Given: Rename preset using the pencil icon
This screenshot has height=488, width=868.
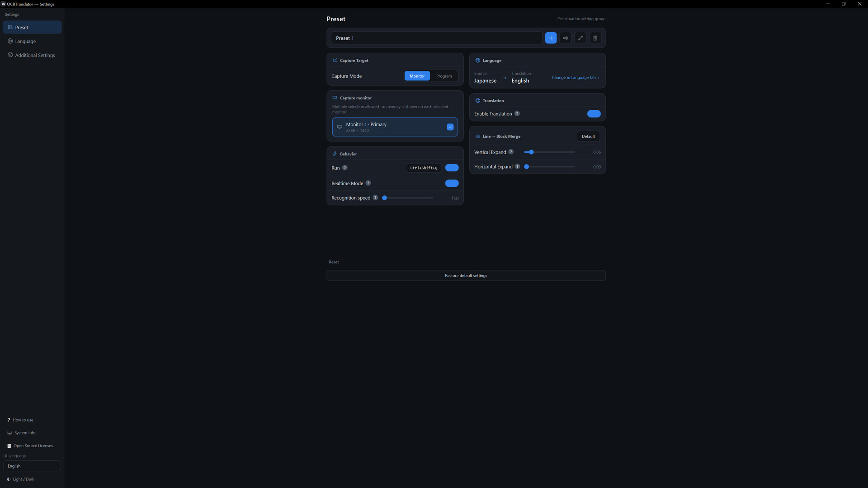Looking at the screenshot, I should (580, 38).
